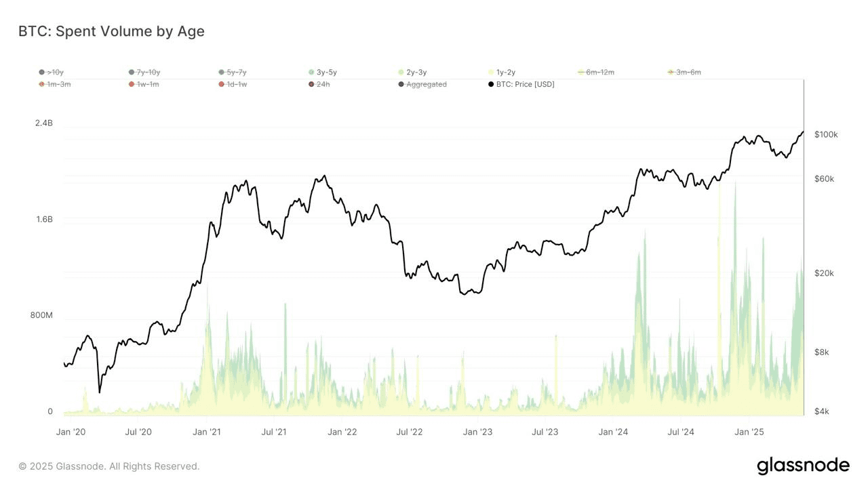Select the Jan '24 x-axis label

click(614, 432)
